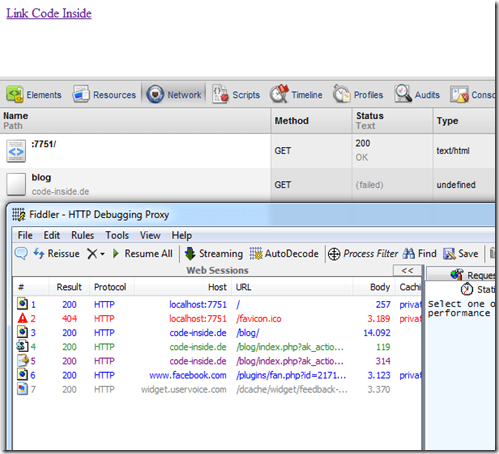Open the Edit menu in Fiddler
This screenshot has height=454, width=499.
click(x=52, y=235)
